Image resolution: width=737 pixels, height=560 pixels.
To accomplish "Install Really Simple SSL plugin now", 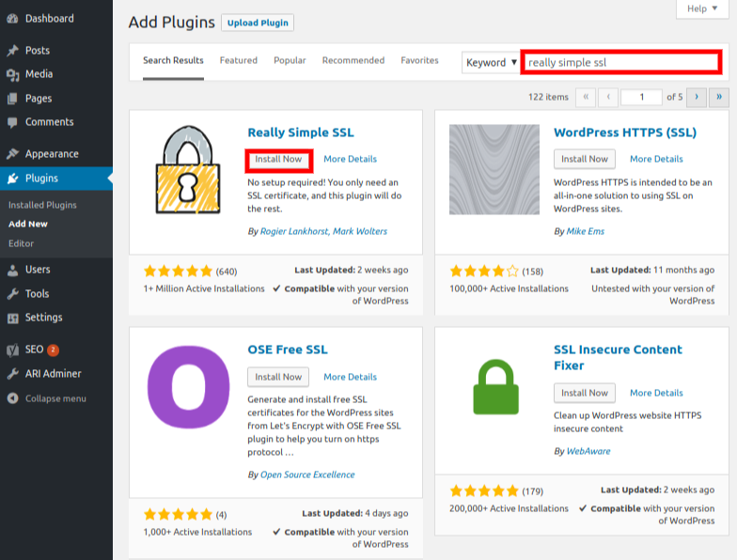I will [x=278, y=160].
